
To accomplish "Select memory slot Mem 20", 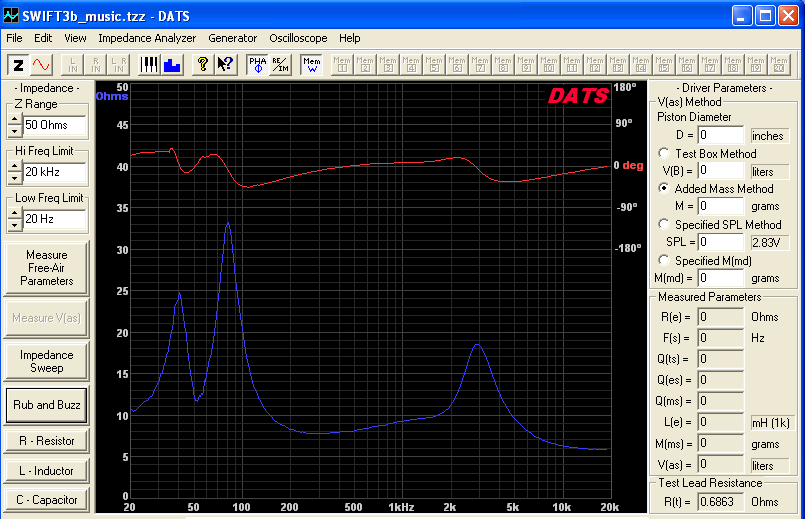I will [778, 65].
